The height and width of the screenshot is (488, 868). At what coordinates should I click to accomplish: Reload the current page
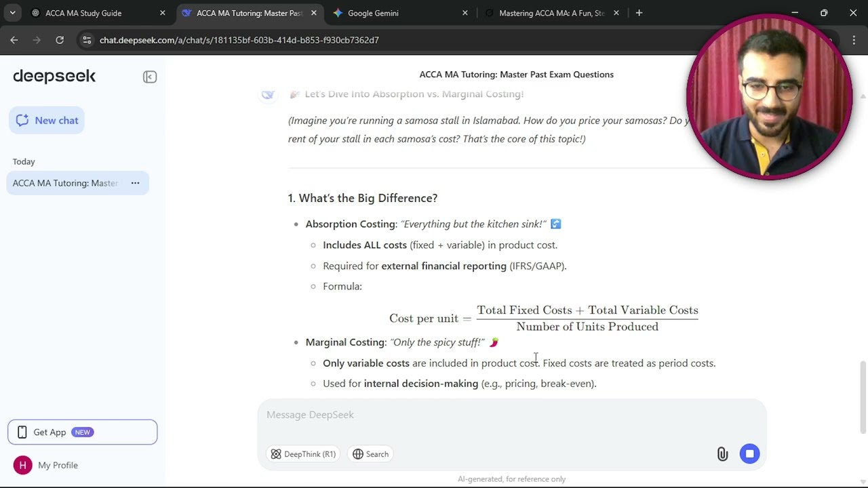[60, 40]
